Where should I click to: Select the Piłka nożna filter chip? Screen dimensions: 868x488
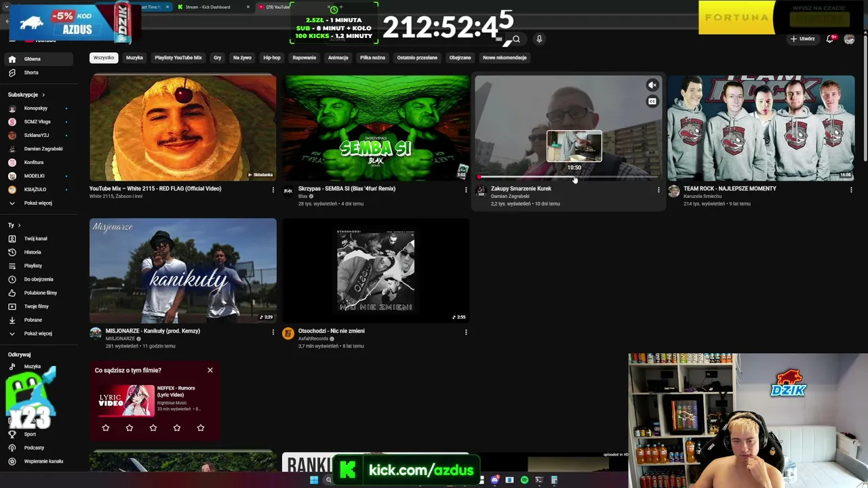pos(372,58)
